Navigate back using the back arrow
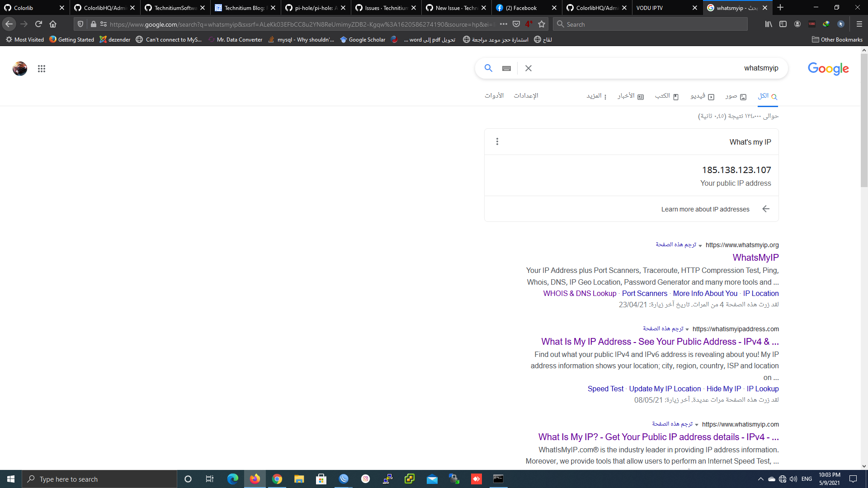Image resolution: width=868 pixels, height=488 pixels. [9, 24]
